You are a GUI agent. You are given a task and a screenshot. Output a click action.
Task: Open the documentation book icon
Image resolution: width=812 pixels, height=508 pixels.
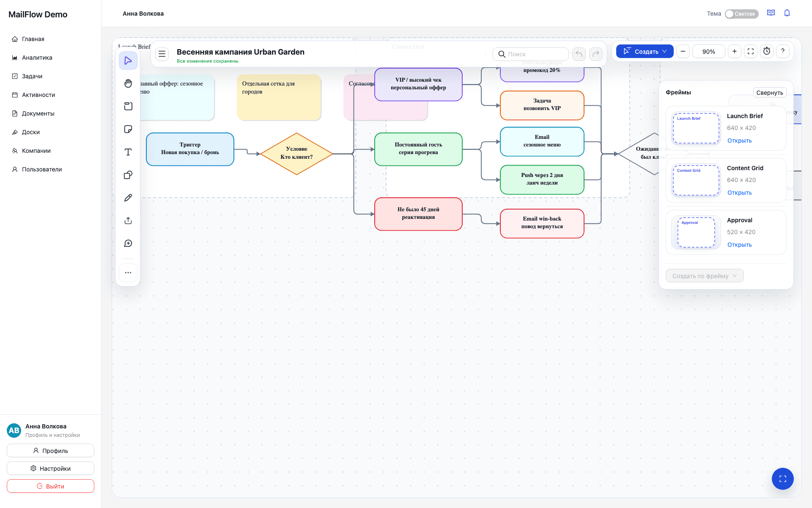(x=771, y=13)
